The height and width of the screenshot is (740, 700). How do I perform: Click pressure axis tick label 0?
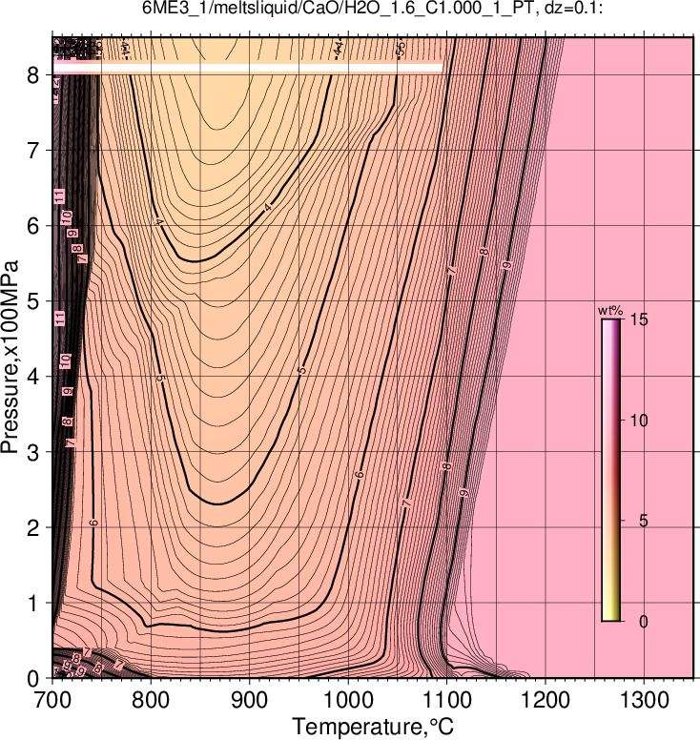pos(32,679)
